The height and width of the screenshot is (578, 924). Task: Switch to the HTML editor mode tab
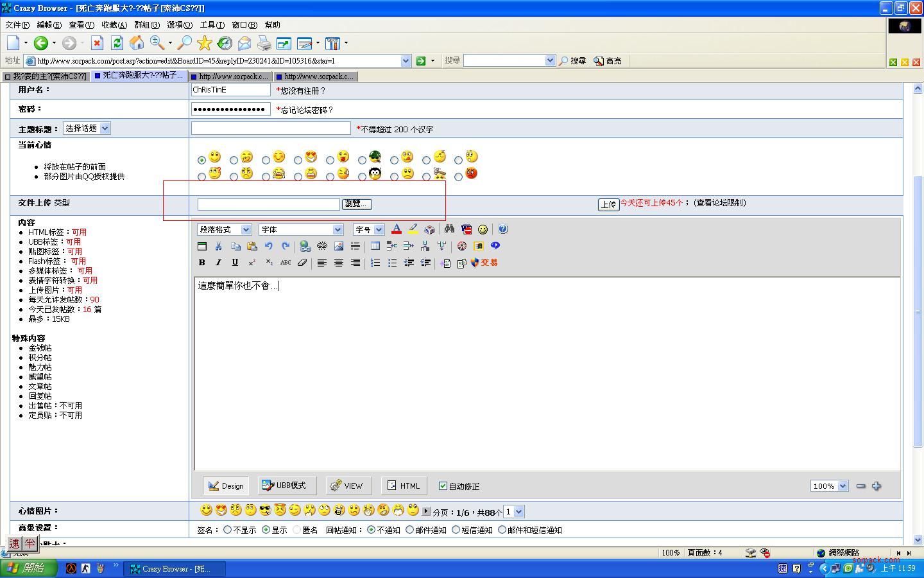[404, 486]
